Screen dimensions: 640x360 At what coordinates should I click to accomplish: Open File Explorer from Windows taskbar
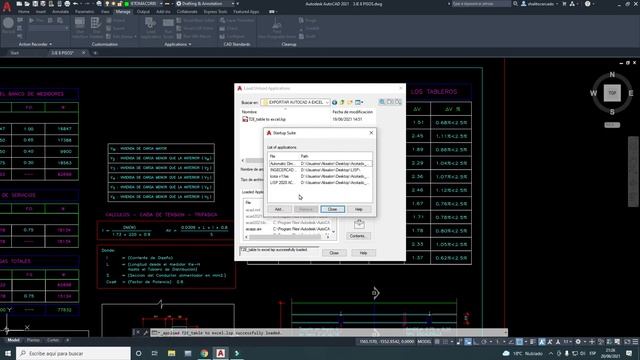click(171, 353)
